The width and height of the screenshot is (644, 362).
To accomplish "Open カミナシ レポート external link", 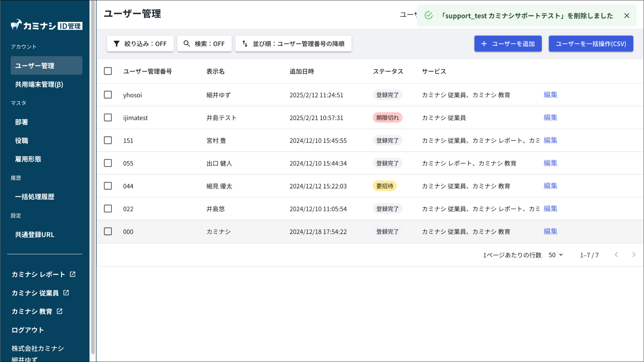I will coord(43,274).
